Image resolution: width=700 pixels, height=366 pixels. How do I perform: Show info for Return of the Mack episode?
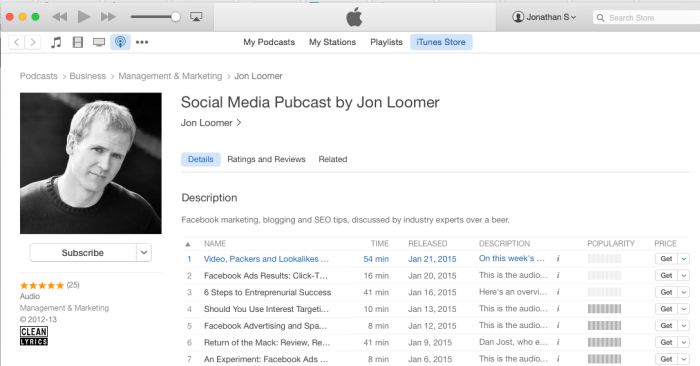[558, 342]
